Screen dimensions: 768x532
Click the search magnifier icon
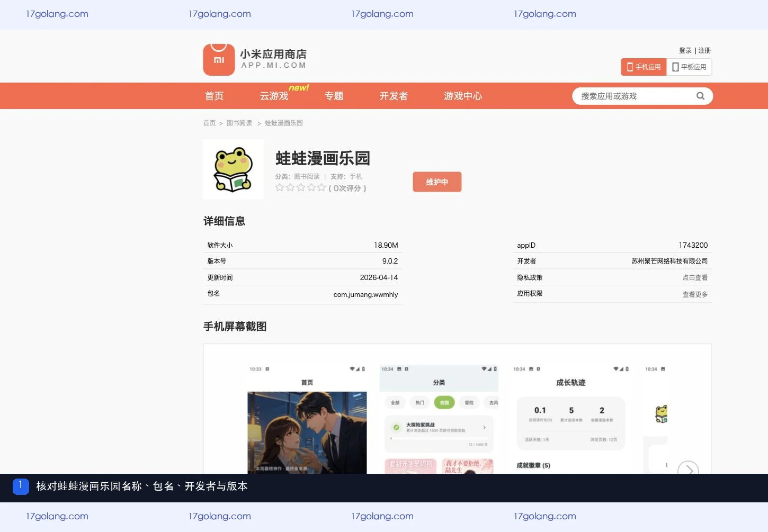700,96
